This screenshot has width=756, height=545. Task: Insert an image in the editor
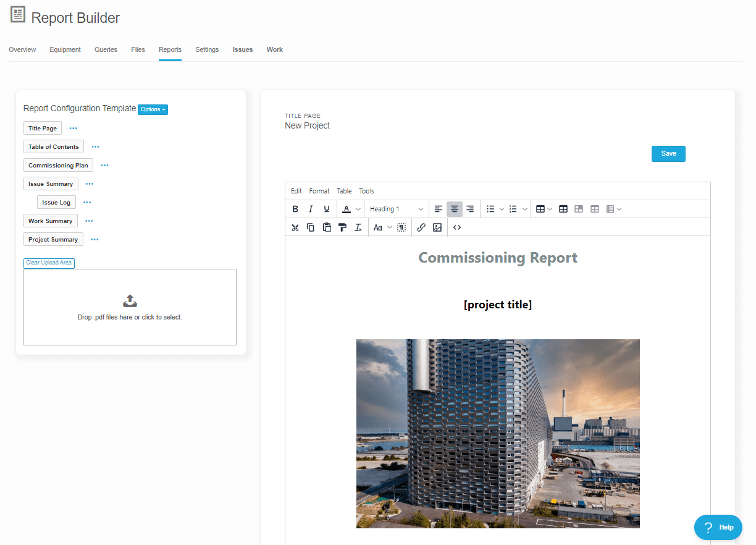click(437, 227)
